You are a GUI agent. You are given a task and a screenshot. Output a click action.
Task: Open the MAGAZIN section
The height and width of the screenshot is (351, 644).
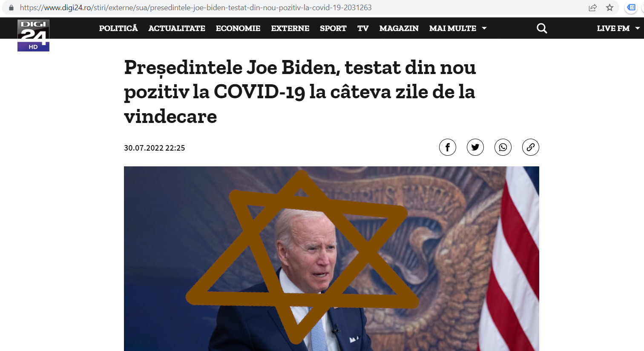coord(399,28)
